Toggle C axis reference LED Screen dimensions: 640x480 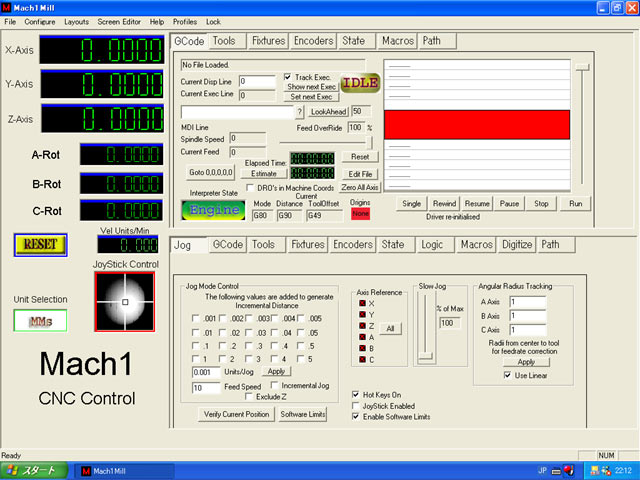coord(362,360)
